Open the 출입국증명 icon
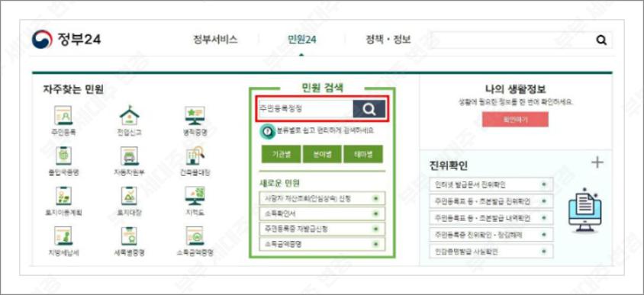Image resolution: width=644 pixels, height=295 pixels. coord(63,156)
